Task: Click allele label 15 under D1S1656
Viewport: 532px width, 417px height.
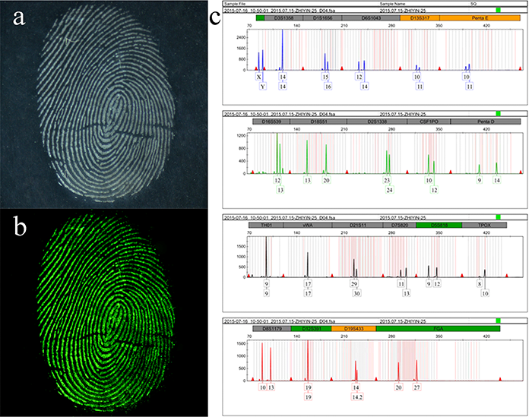Action: coord(325,77)
